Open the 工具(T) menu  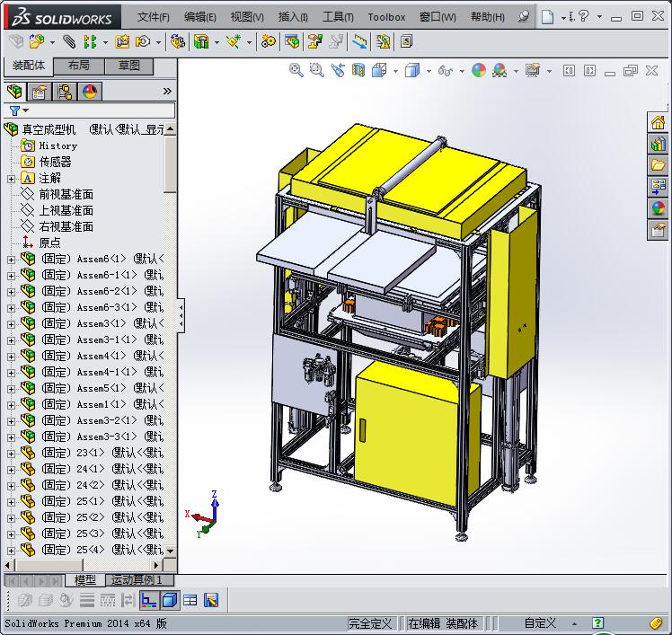point(338,17)
